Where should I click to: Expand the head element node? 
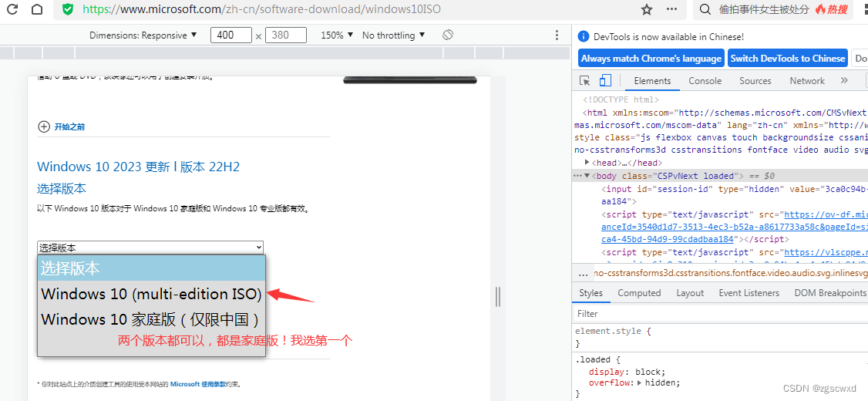[587, 163]
